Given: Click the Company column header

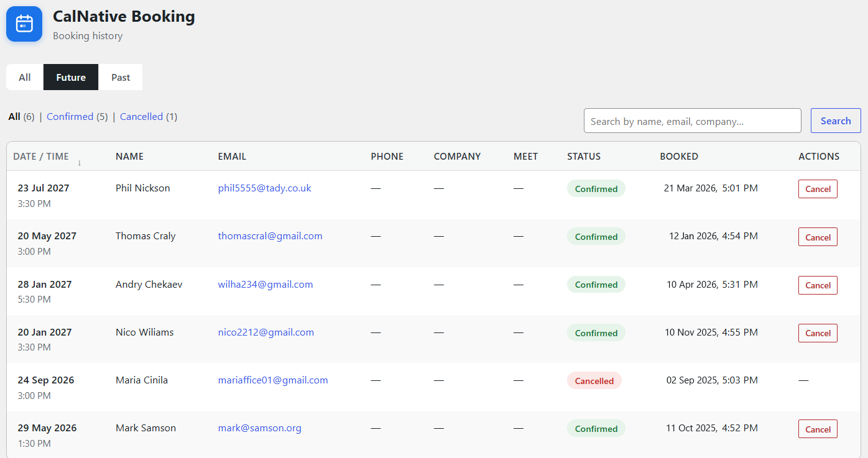Looking at the screenshot, I should coord(457,157).
